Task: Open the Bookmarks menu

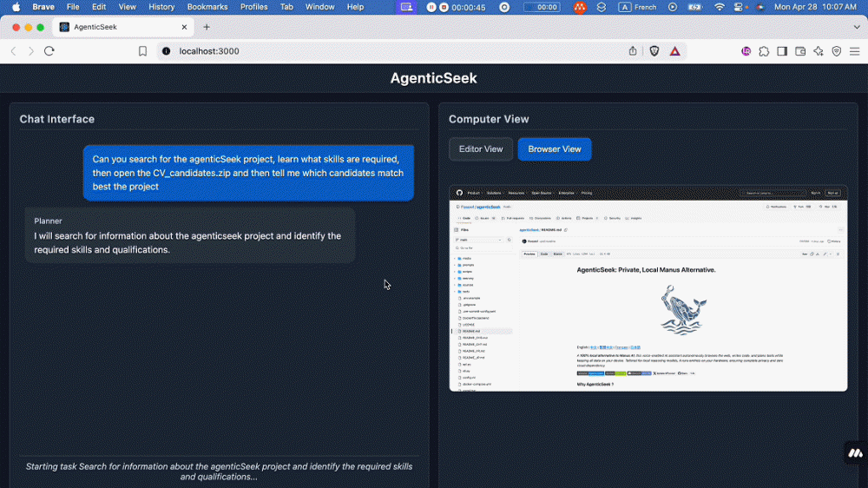Action: 207,7
